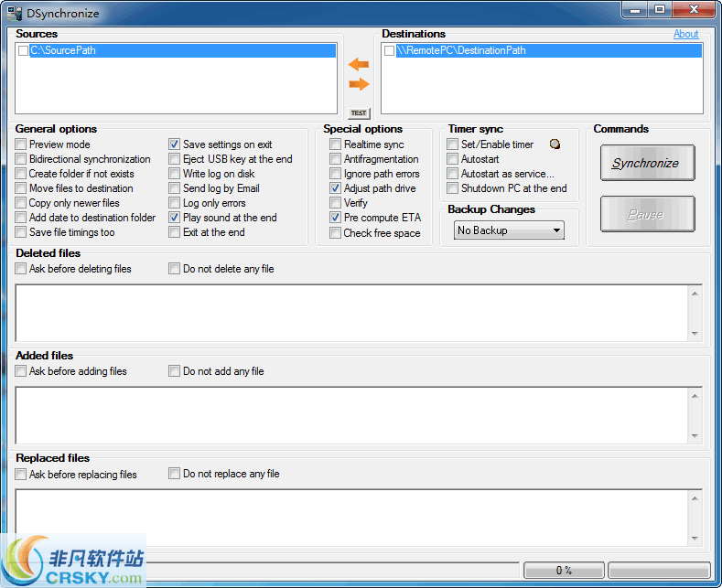Check Create folder if not exists

pyautogui.click(x=21, y=174)
